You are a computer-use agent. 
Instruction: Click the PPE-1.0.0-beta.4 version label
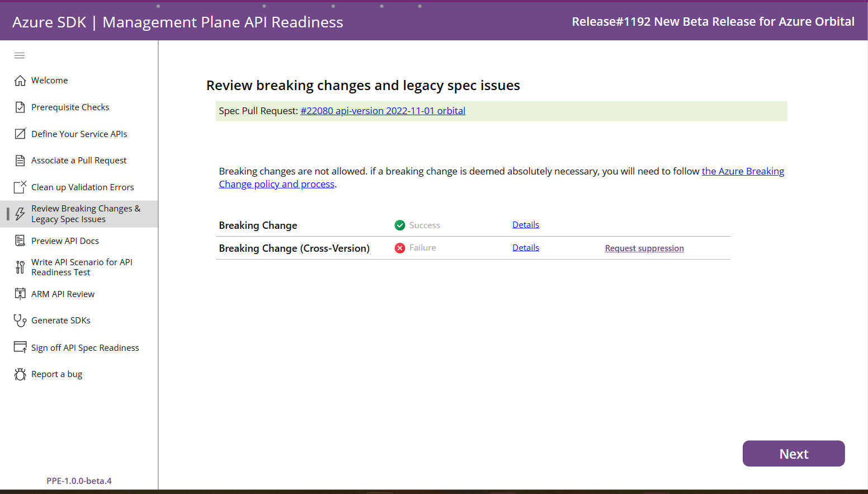click(79, 481)
